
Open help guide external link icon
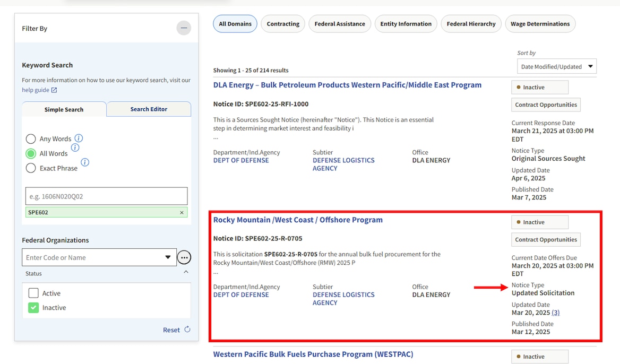tap(54, 90)
